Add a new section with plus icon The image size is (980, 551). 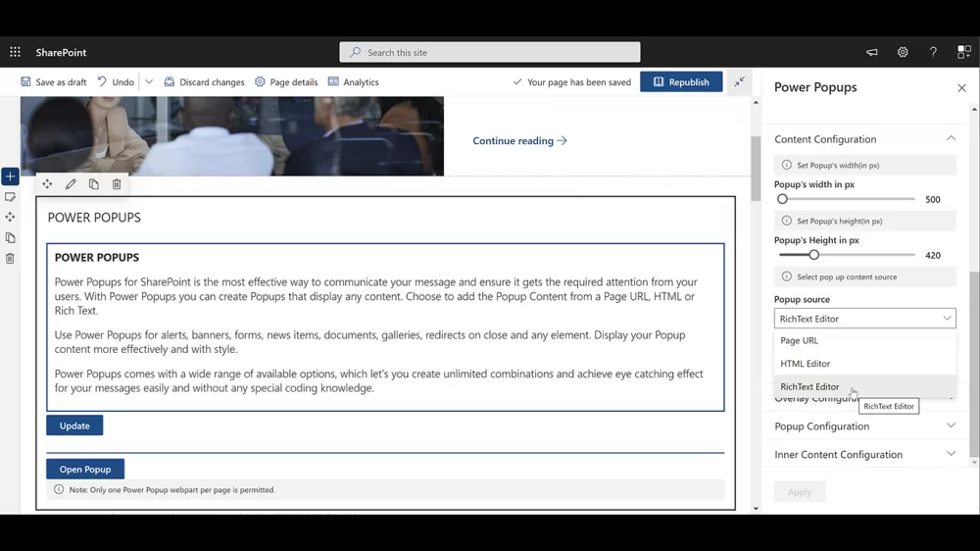tap(10, 176)
